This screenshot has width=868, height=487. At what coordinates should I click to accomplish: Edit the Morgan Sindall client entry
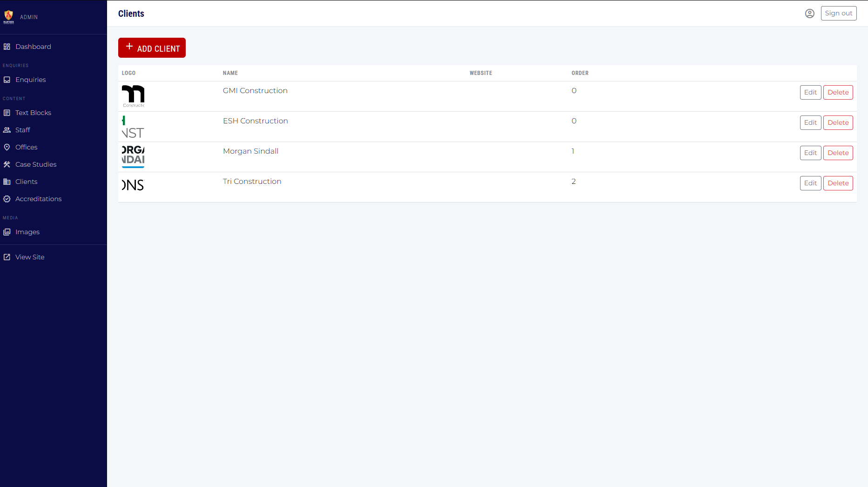click(810, 153)
